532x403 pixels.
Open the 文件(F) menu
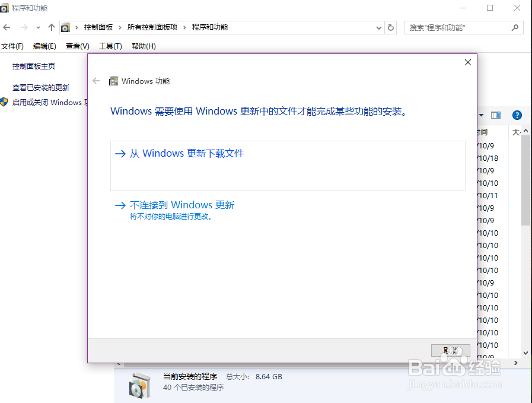coord(12,46)
